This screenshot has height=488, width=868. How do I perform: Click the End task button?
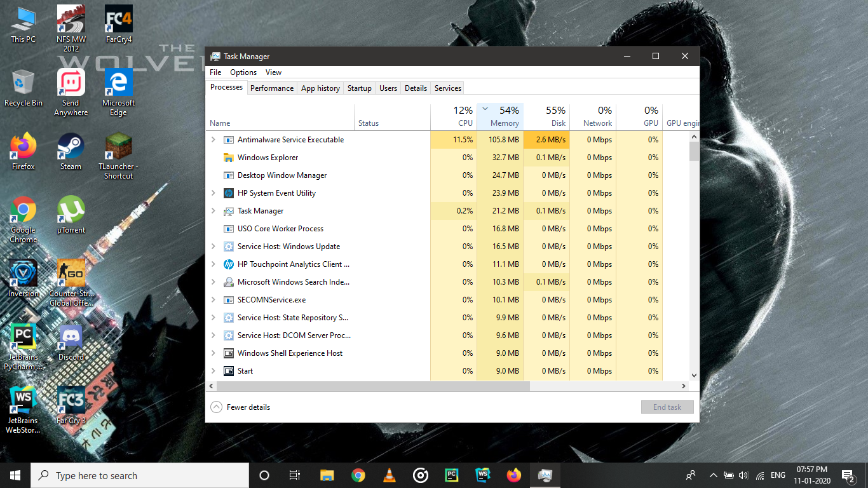click(x=667, y=407)
